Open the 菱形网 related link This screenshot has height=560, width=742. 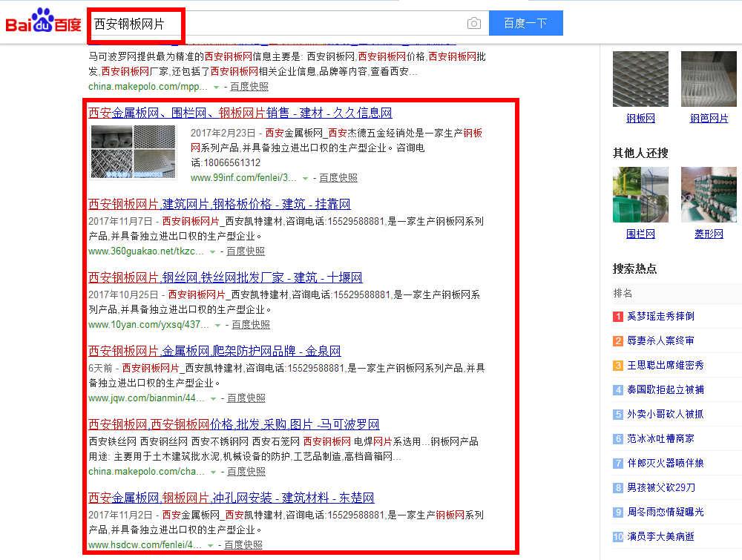point(709,234)
